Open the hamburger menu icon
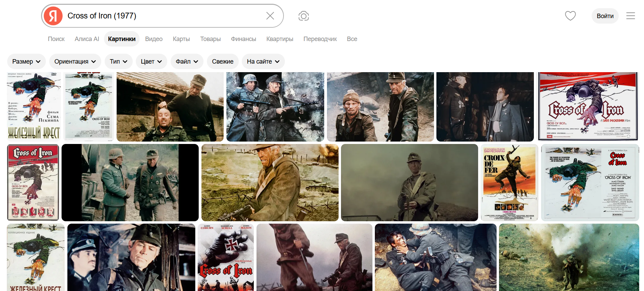Viewport: 644px width, 291px height. pyautogui.click(x=631, y=16)
